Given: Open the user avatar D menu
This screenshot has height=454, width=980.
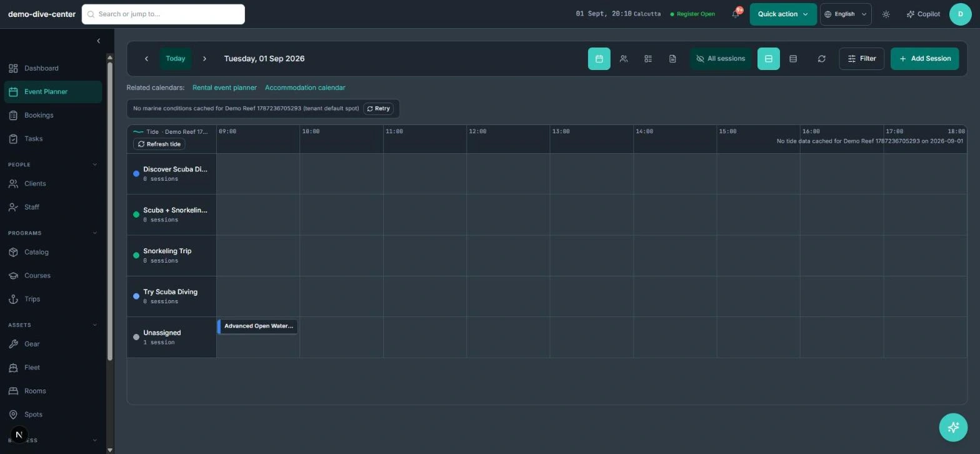Looking at the screenshot, I should (961, 14).
